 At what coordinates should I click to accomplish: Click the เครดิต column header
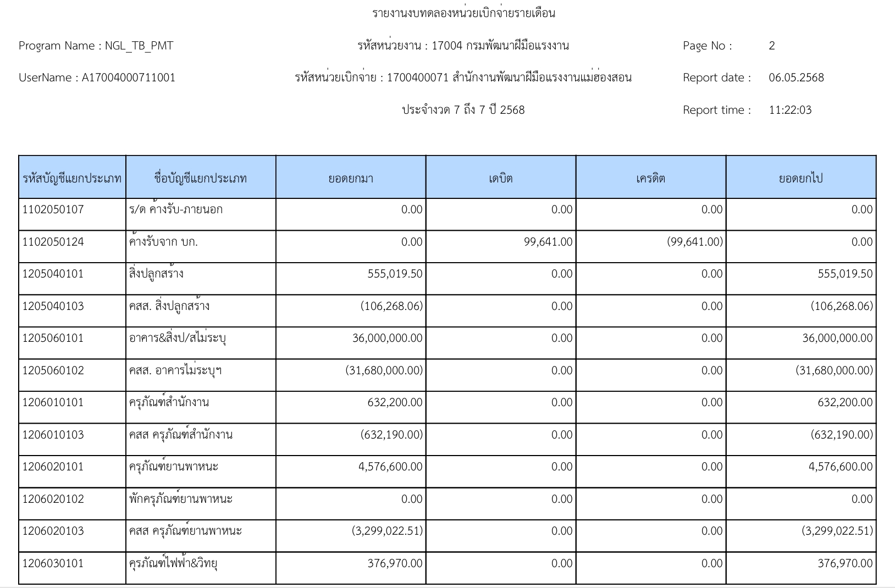pyautogui.click(x=651, y=177)
